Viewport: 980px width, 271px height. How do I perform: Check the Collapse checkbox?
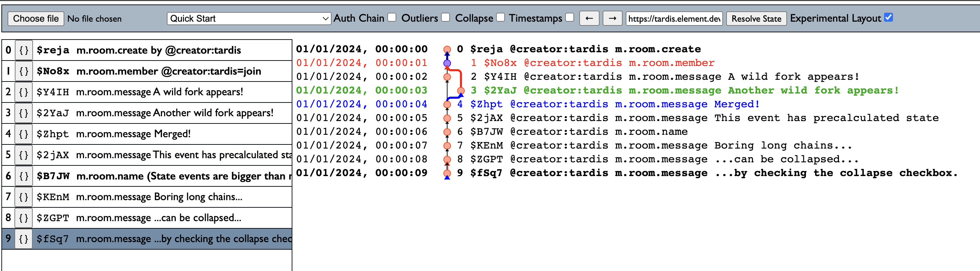500,18
